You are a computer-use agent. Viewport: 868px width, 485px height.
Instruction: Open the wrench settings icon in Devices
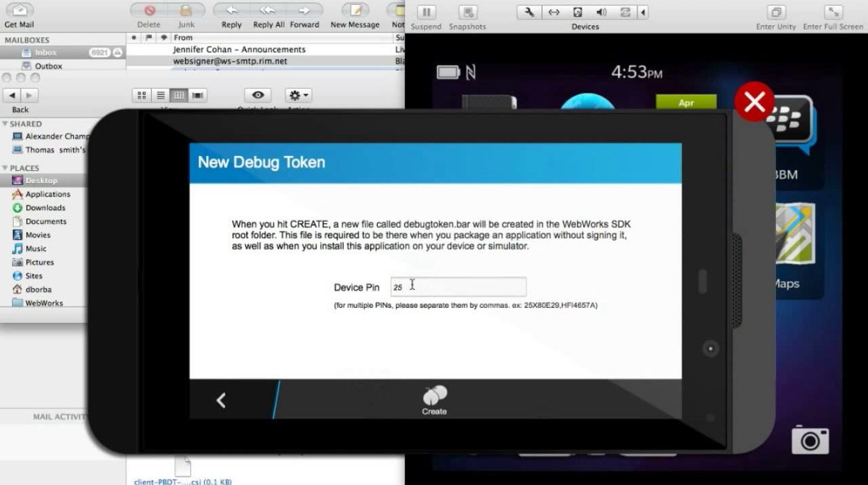530,12
